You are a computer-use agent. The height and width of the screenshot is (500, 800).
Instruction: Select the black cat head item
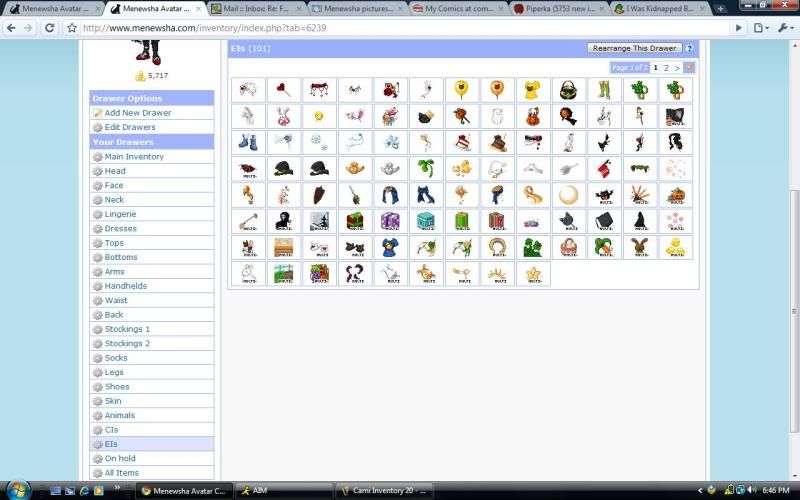(x=568, y=221)
